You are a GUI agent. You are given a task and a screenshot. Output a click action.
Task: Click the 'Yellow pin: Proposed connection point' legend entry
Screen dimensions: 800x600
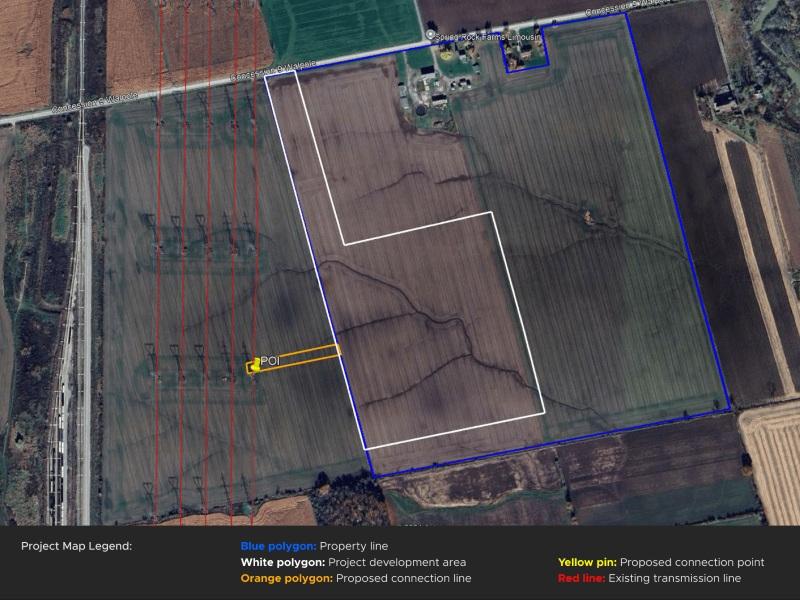pyautogui.click(x=661, y=562)
